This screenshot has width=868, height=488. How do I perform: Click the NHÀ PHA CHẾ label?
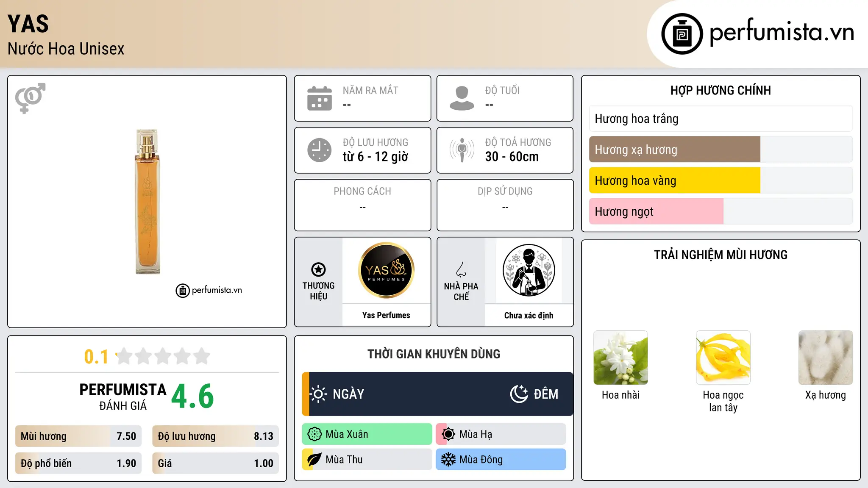point(461,291)
